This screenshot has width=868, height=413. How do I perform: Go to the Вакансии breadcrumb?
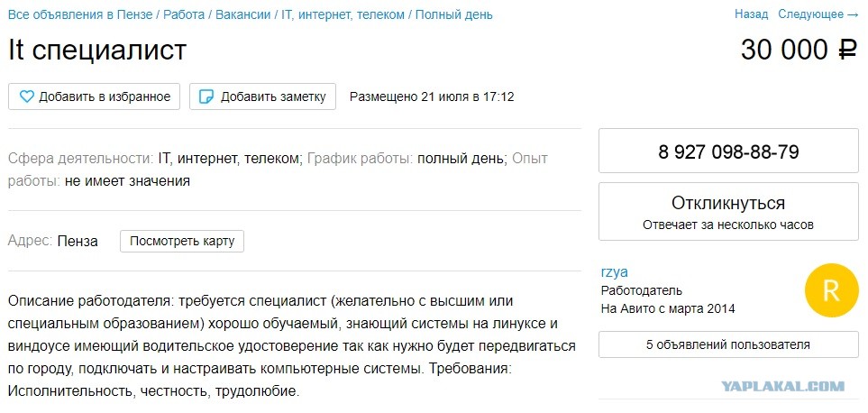[243, 15]
